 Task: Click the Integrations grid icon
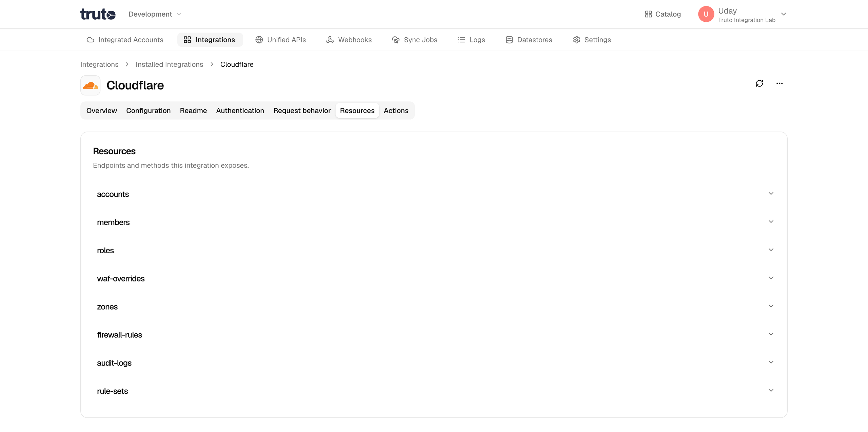point(187,40)
